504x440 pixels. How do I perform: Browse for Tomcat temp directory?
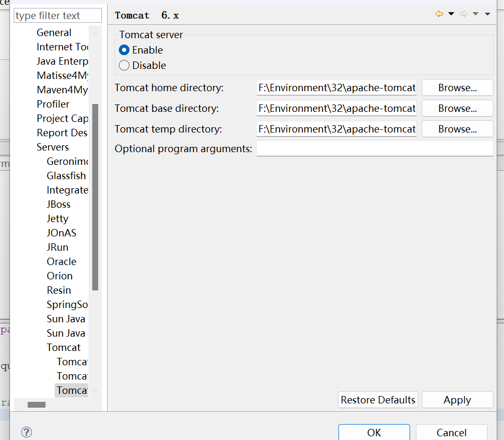point(457,129)
